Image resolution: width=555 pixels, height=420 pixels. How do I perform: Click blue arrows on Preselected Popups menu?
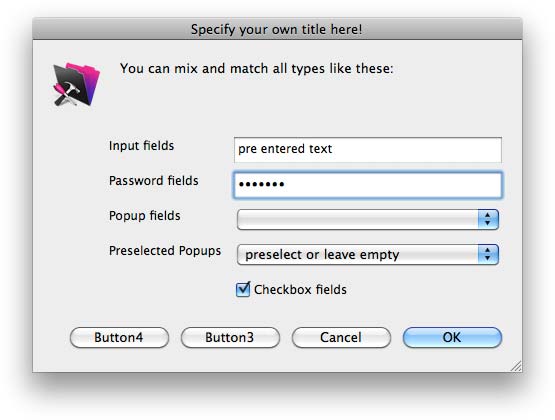tap(488, 254)
